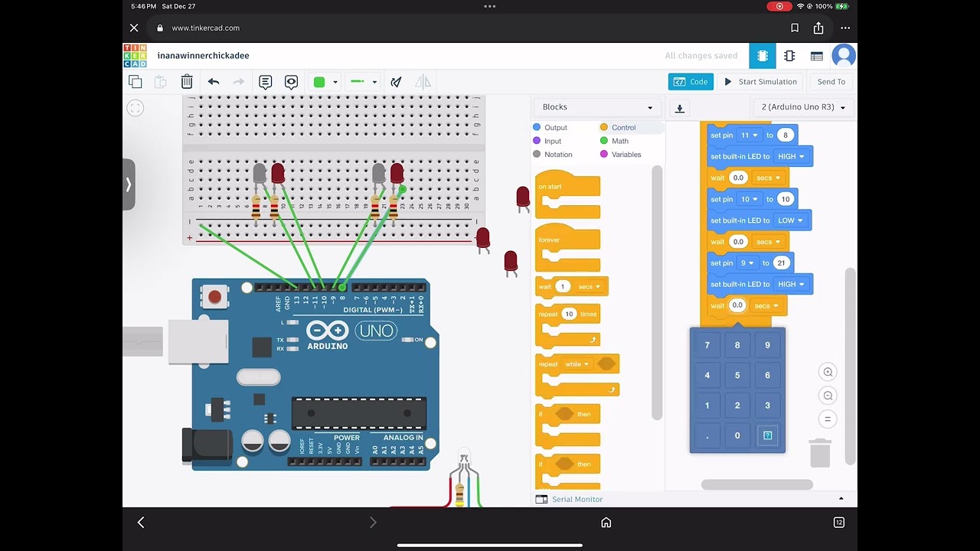Tap the decimal point key on number pad
Screen dimensions: 980x551
point(707,435)
